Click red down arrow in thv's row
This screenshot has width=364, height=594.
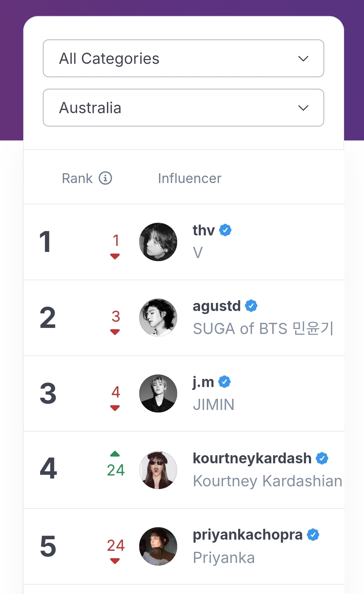(x=115, y=256)
